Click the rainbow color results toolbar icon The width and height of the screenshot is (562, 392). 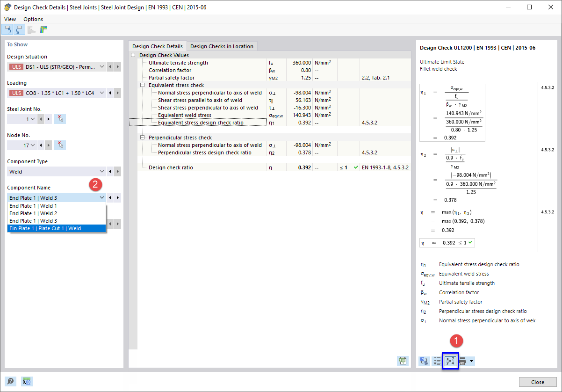43,29
